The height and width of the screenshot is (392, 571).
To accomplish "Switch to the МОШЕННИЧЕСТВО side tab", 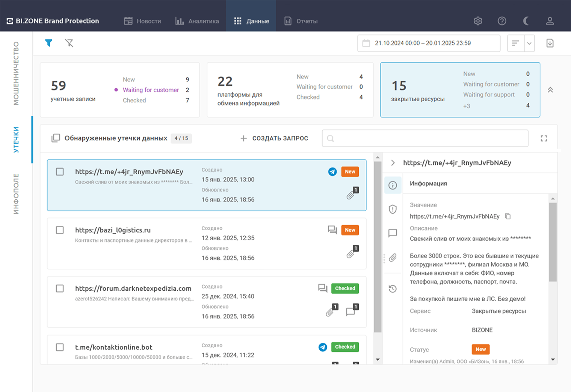I will click(x=16, y=73).
